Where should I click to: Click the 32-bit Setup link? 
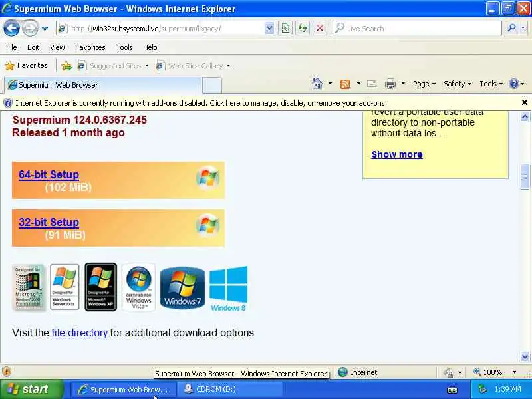49,222
